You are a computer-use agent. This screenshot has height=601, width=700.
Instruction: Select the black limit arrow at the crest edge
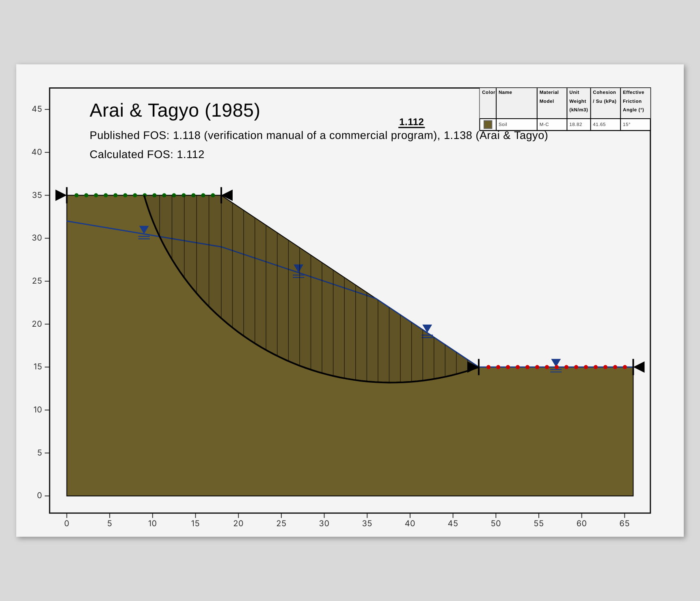click(227, 195)
